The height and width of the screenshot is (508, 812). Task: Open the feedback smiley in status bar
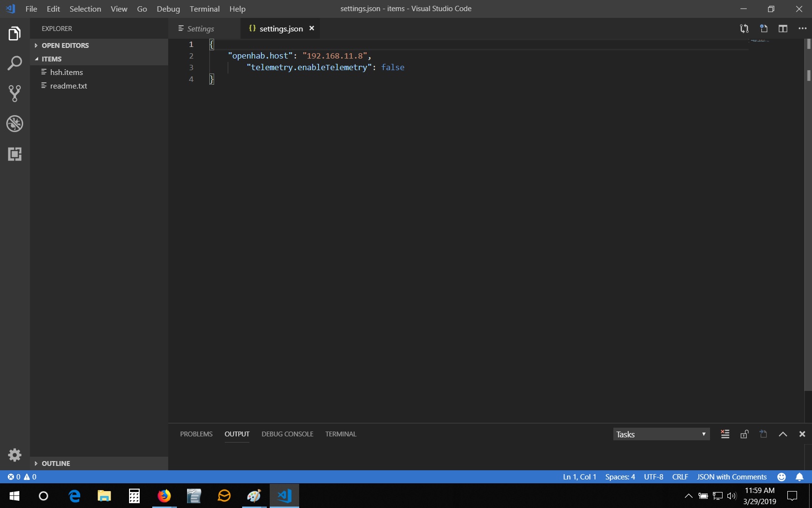click(781, 477)
